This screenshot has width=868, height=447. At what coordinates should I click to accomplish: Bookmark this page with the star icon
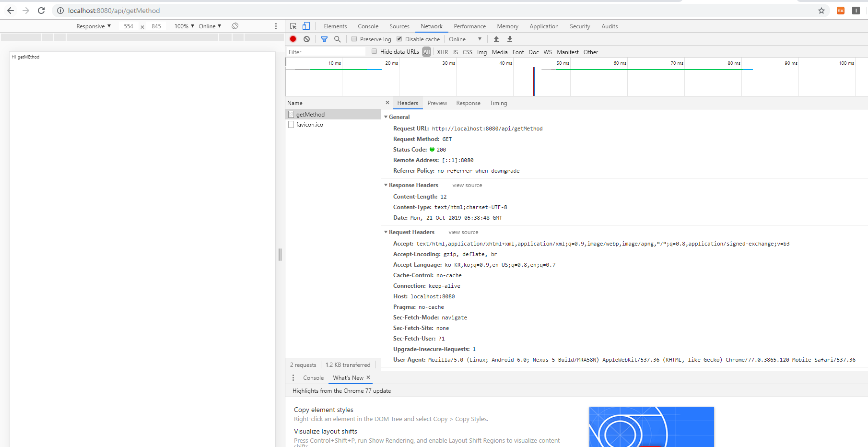tap(821, 11)
